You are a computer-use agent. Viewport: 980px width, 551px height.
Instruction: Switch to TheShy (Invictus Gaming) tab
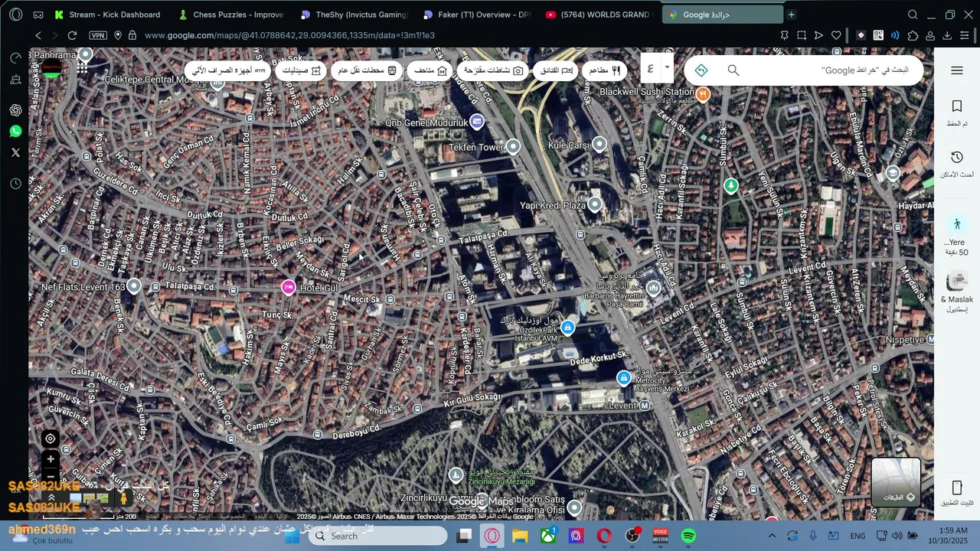(x=355, y=15)
